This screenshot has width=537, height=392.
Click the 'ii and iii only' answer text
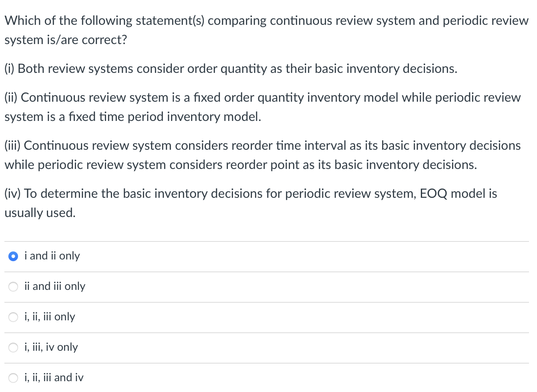[55, 286]
